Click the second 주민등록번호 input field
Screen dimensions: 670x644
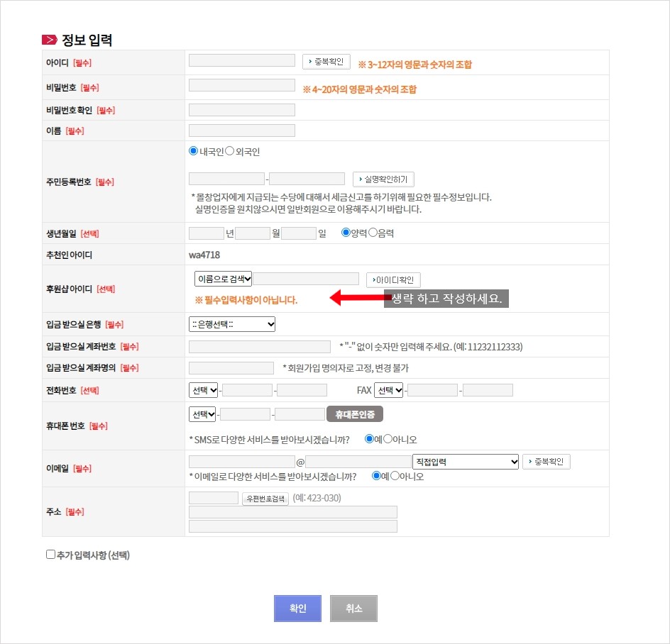tap(307, 179)
